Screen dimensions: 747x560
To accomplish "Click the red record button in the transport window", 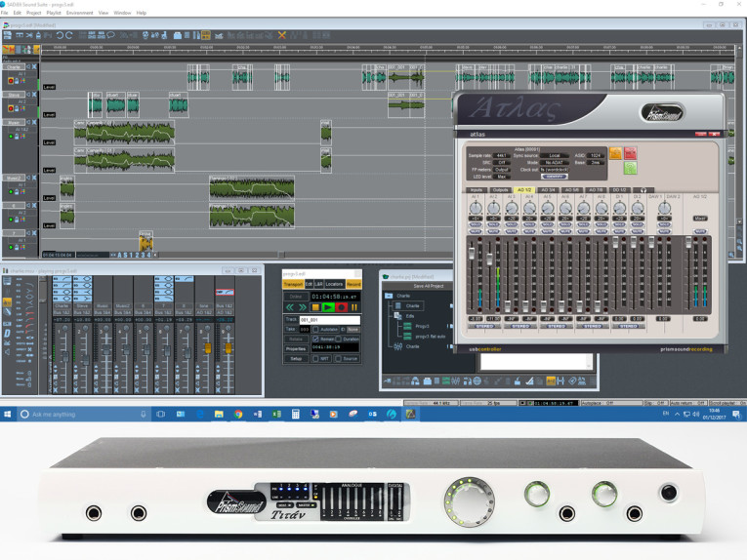I will (x=341, y=308).
